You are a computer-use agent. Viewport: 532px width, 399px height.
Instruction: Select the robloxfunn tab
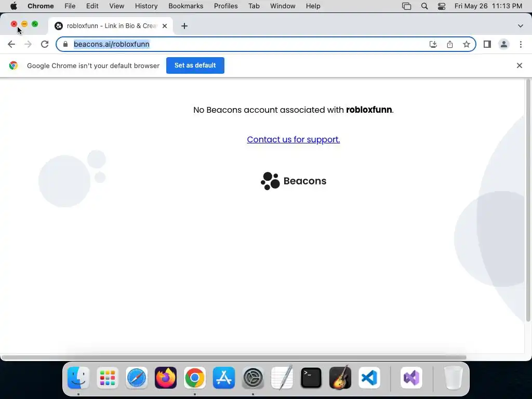(111, 26)
